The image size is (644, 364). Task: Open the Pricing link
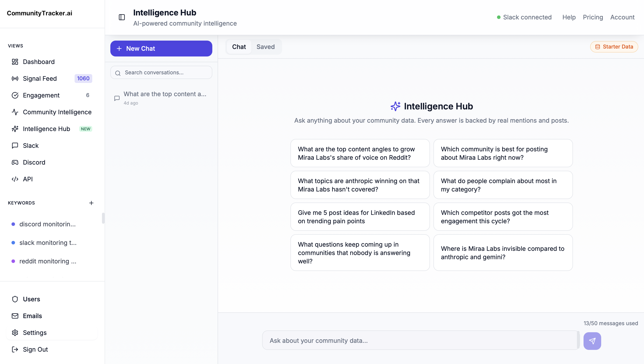[593, 17]
